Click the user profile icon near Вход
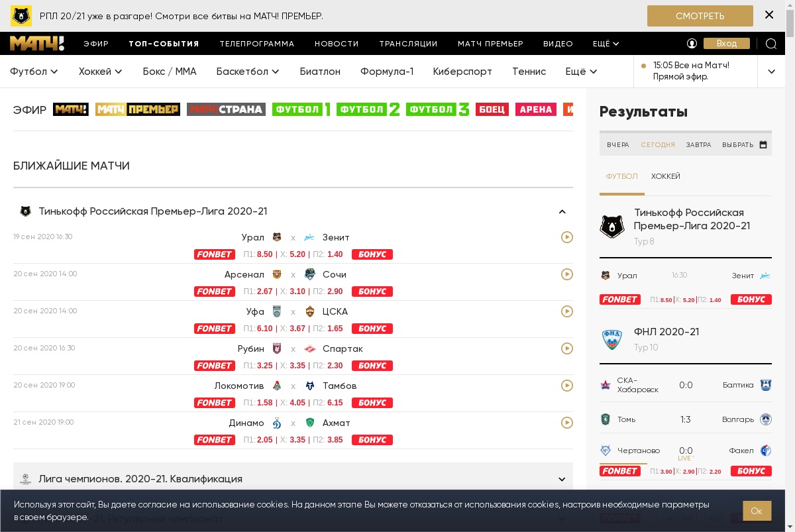This screenshot has height=532, width=795. (x=692, y=44)
